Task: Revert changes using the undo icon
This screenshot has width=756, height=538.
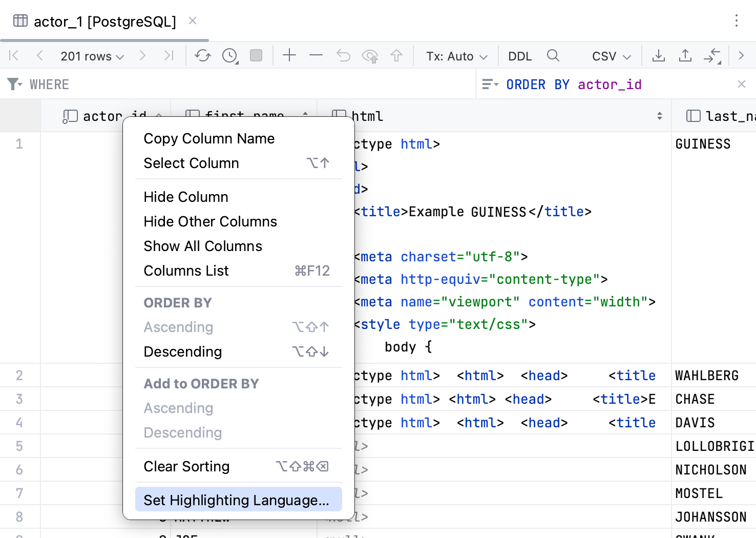Action: tap(343, 55)
